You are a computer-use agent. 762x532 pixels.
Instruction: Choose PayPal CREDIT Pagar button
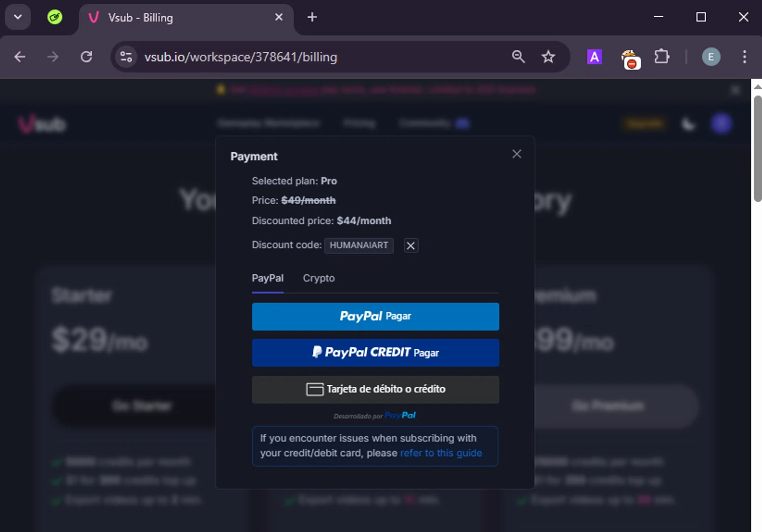click(x=375, y=353)
